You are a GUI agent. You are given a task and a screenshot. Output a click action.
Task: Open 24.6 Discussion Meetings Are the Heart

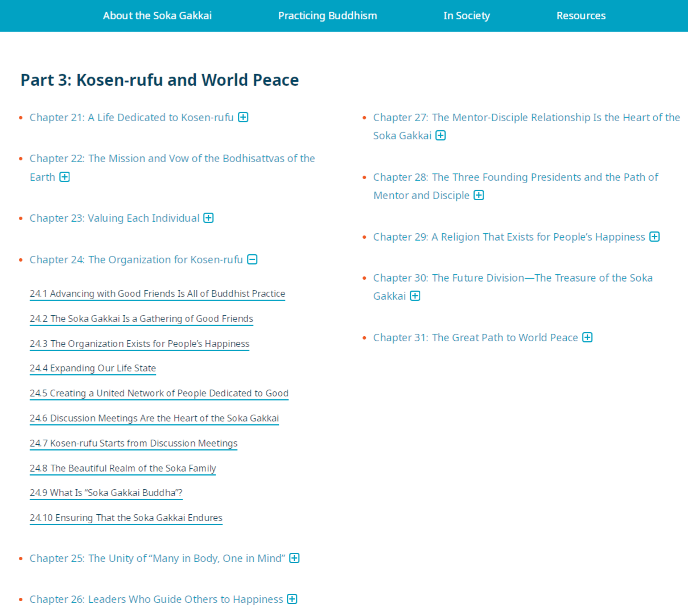point(154,418)
